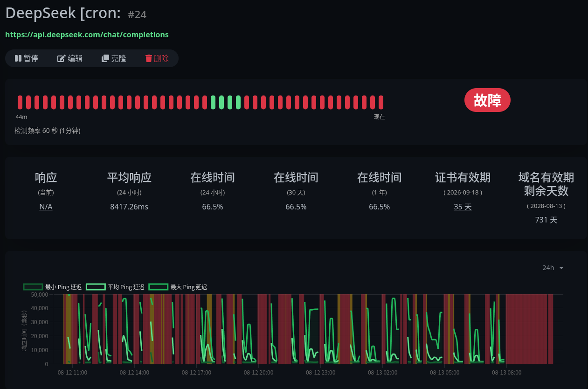Click the #24 monitor ID text
The height and width of the screenshot is (389, 588).
(137, 14)
